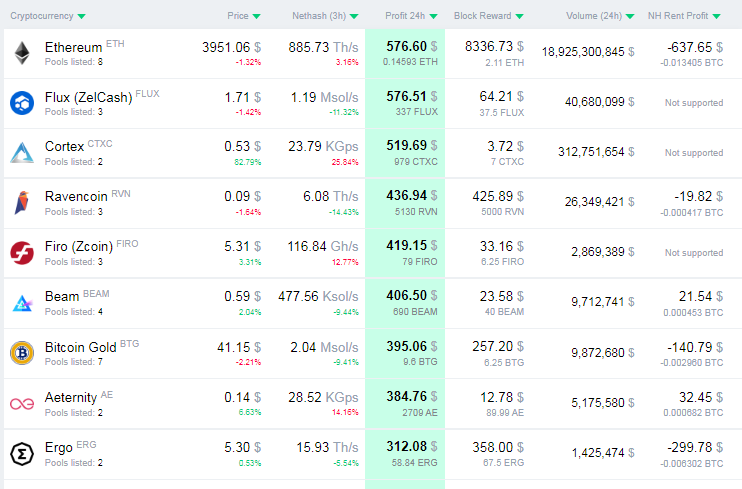The height and width of the screenshot is (489, 742).
Task: Click the Bitcoin Gold coin logo
Action: coord(22,353)
